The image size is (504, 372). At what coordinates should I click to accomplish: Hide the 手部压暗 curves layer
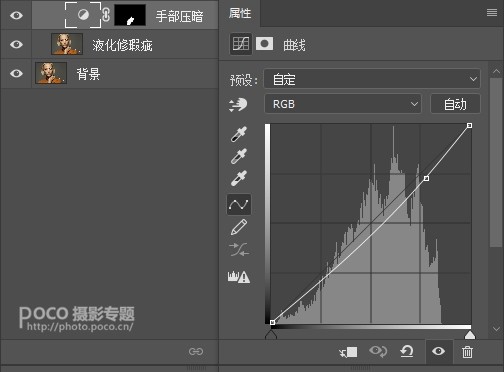pyautogui.click(x=16, y=15)
